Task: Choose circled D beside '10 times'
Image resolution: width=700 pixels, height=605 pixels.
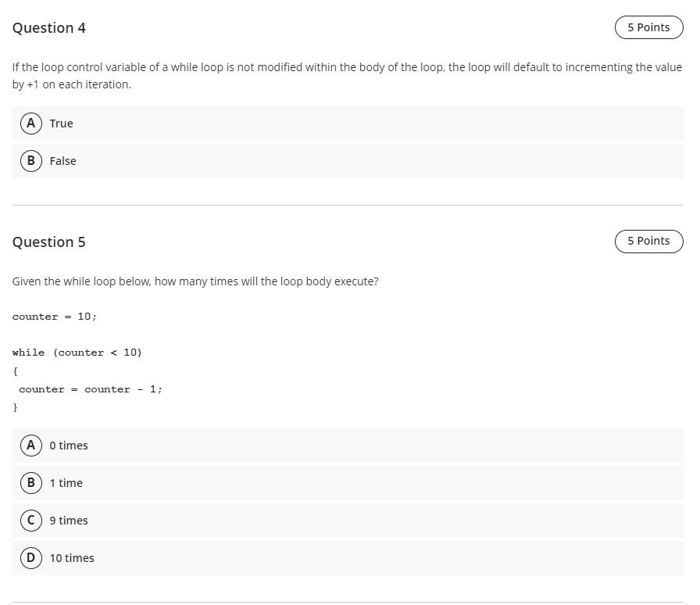Action: (x=30, y=557)
